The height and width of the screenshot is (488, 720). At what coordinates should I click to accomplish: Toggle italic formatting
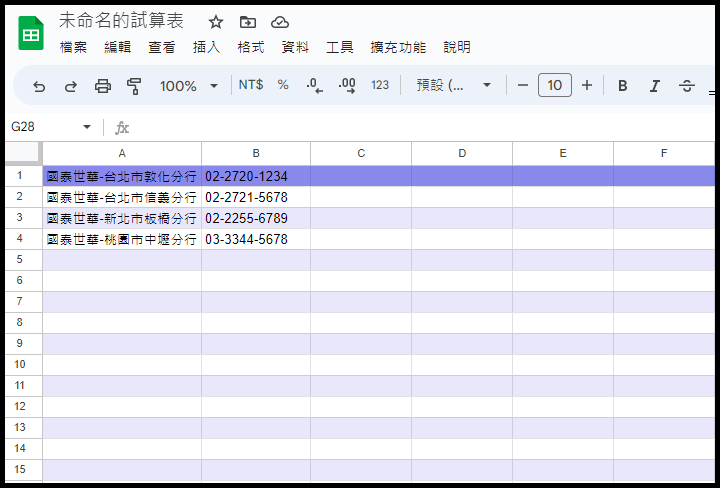click(655, 86)
